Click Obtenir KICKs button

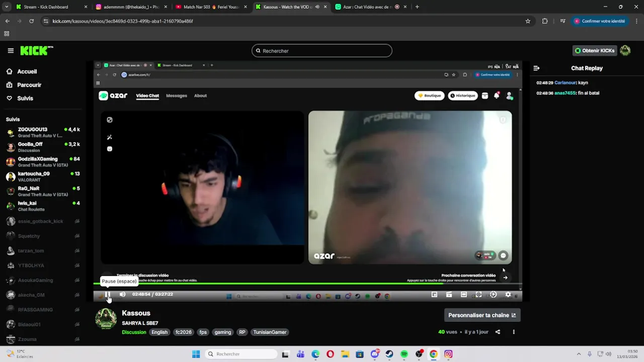click(595, 50)
